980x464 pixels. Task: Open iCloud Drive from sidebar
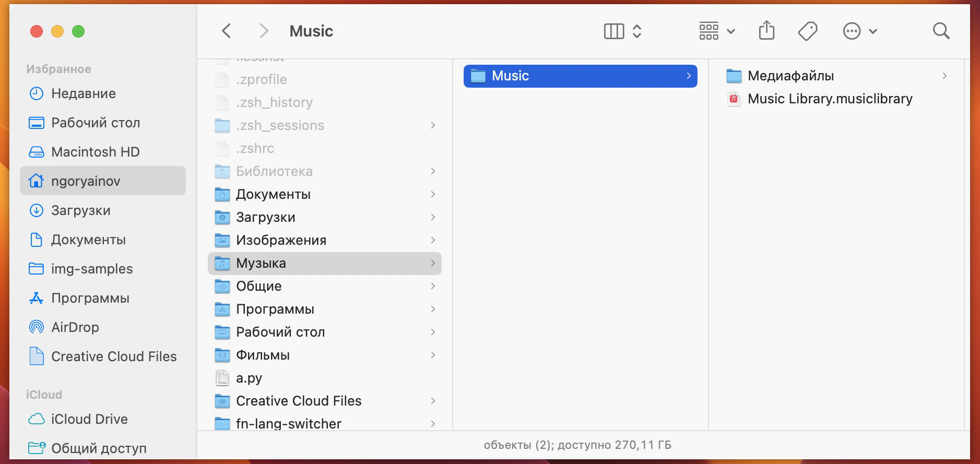click(89, 419)
